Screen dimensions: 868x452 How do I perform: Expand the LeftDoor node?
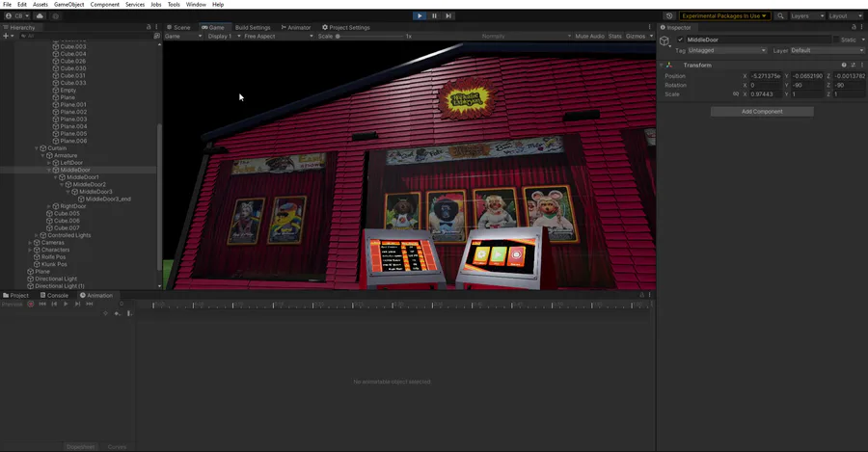point(49,163)
